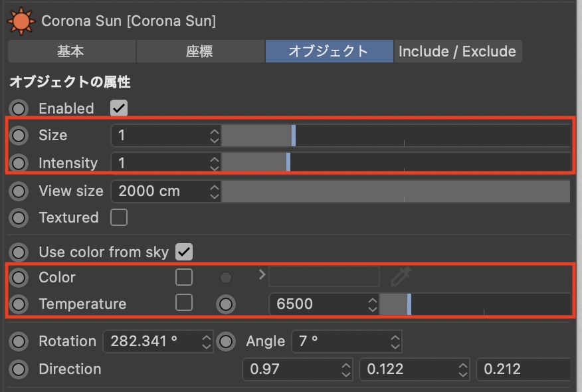
Task: Toggle Use color from sky checkbox
Action: pos(184,252)
